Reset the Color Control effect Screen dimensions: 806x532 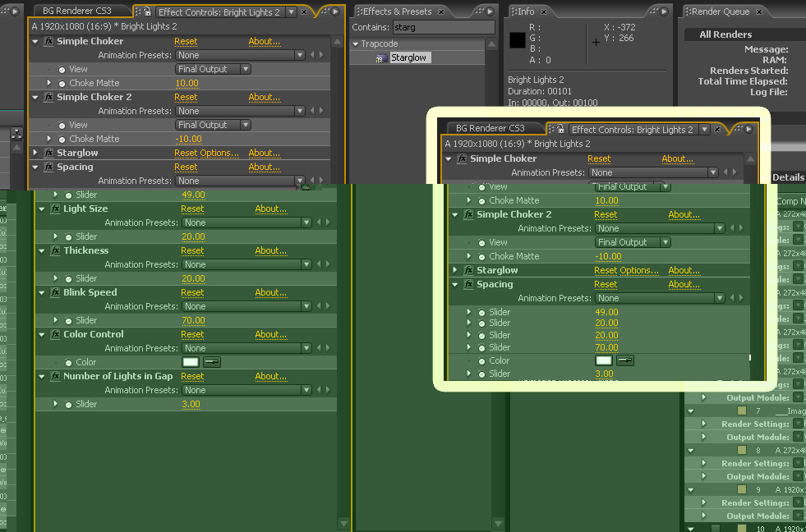192,334
